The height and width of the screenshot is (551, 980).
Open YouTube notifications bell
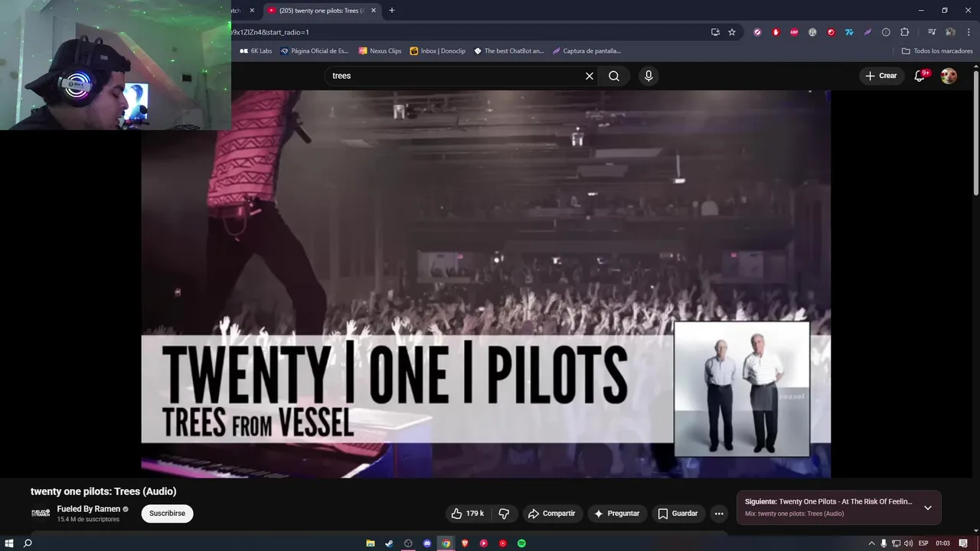pyautogui.click(x=920, y=76)
